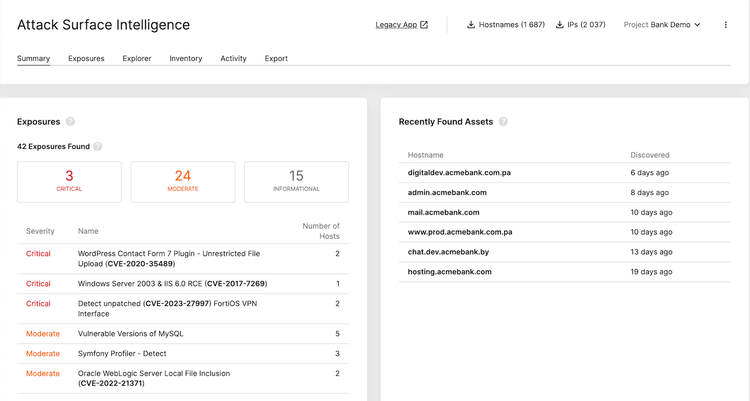Download Hostnames (1 687) list
The width and height of the screenshot is (750, 401).
(x=511, y=25)
